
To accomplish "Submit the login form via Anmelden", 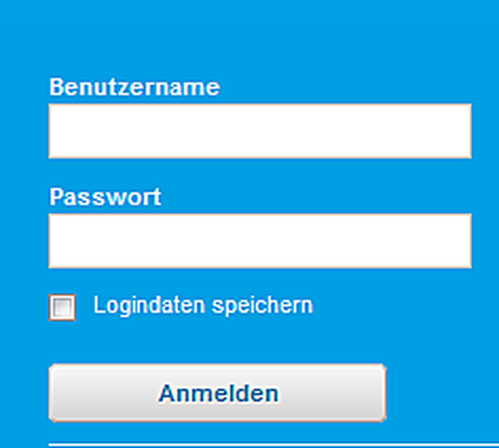I will pyautogui.click(x=218, y=393).
